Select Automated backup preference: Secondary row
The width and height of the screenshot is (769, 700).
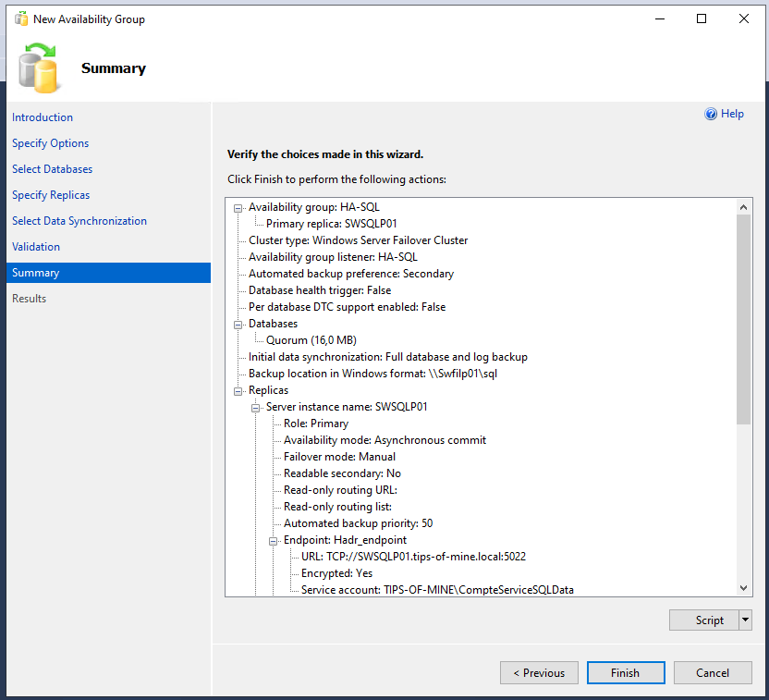click(x=351, y=274)
